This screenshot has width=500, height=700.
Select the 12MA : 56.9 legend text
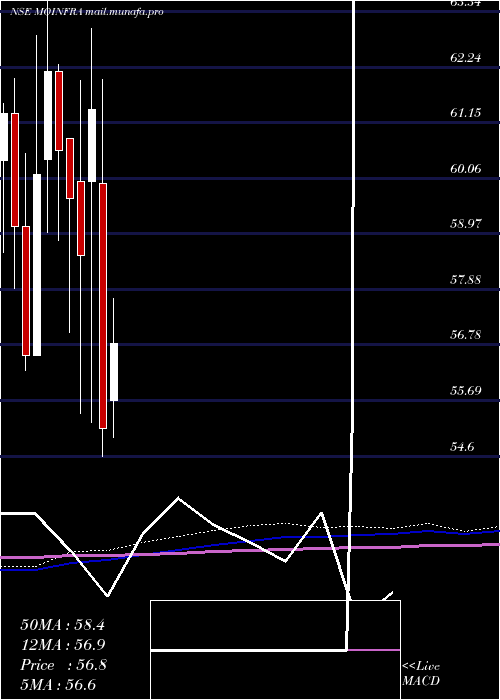coord(62,645)
